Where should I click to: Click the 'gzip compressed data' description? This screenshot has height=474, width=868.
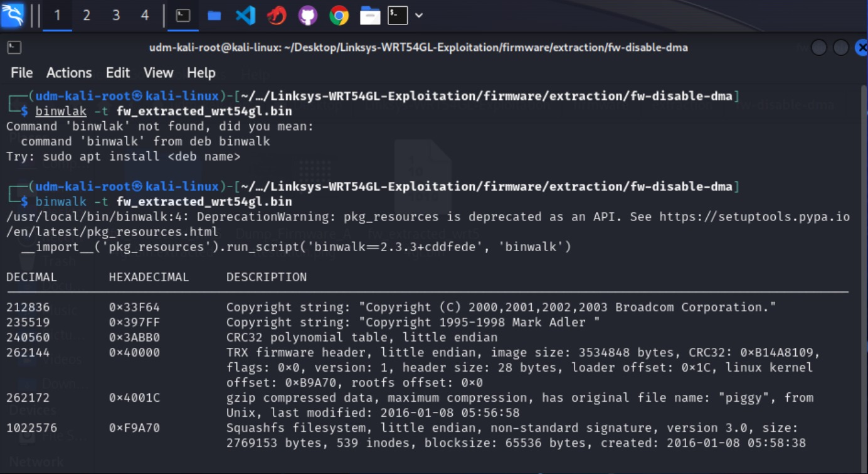click(x=520, y=405)
